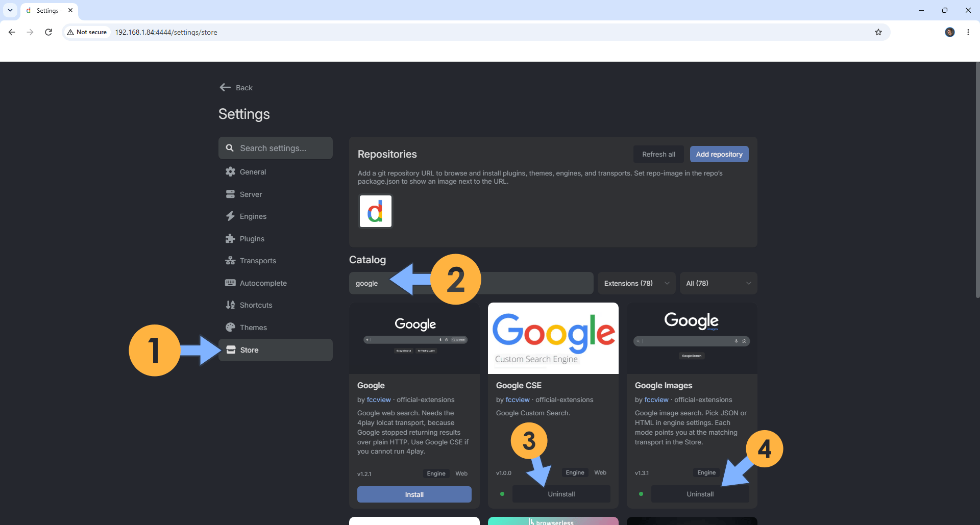Open fccview link on Google Images card
980x525 pixels.
click(x=656, y=400)
